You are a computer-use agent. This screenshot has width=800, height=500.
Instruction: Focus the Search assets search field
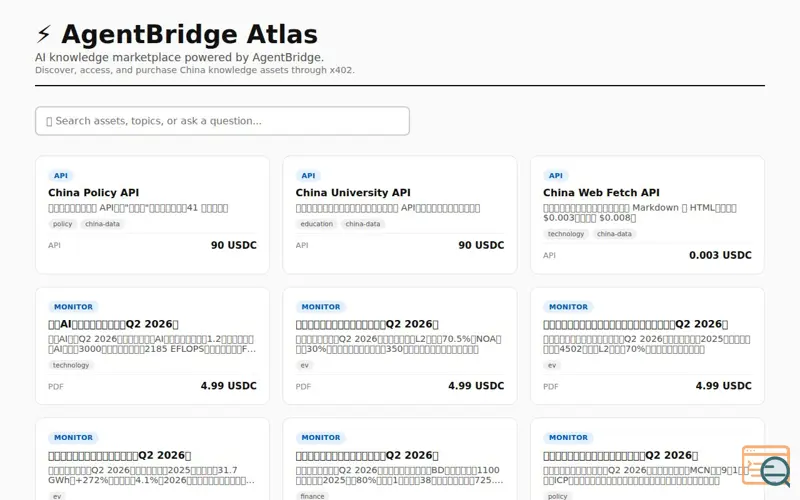tap(222, 121)
